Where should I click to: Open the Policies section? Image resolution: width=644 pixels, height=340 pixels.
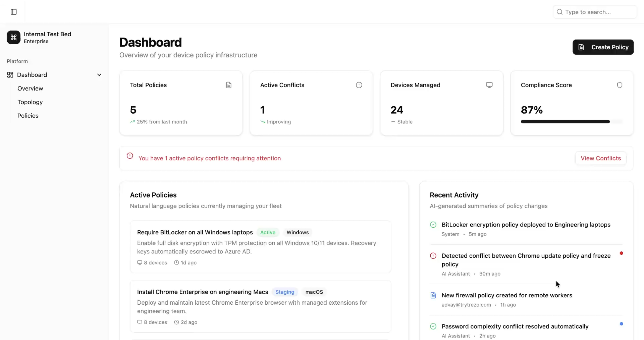[x=28, y=115]
